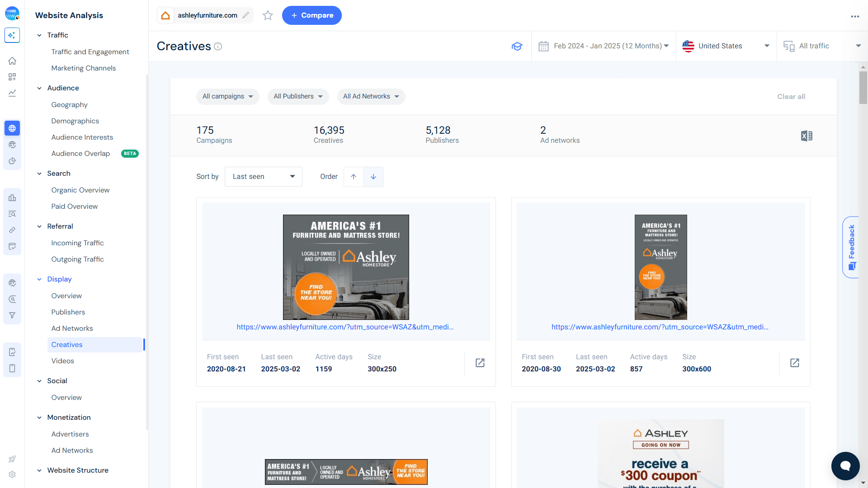The image size is (868, 488).
Task: Click the 300x600 America's #1 ad thumbnail
Action: point(661,267)
